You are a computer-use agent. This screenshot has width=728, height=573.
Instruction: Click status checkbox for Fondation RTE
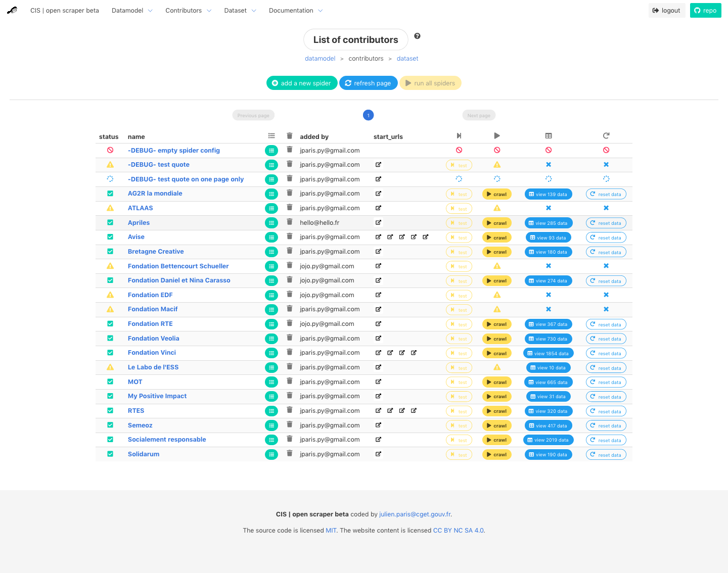coord(110,324)
